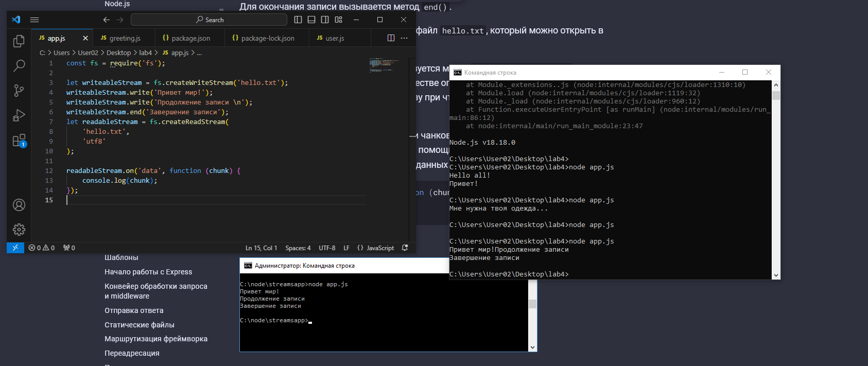Expand the lab4 breadcrumb folder
Screen dimensions: 868x366
click(x=145, y=53)
